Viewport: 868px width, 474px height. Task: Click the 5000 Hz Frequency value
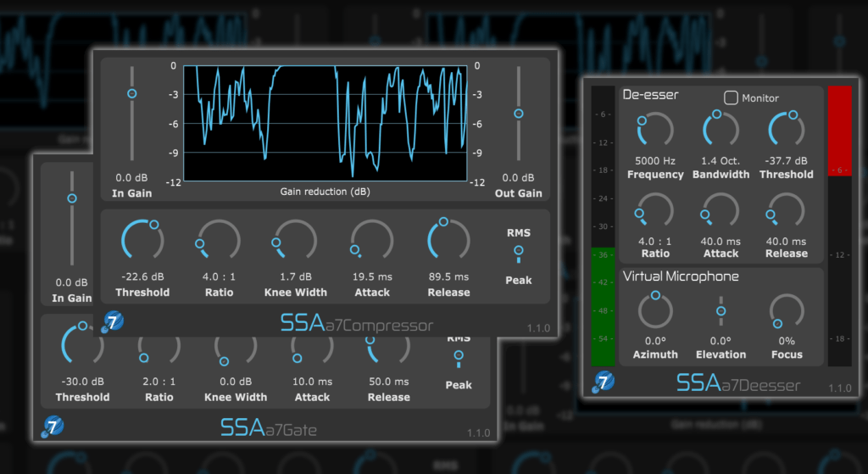pos(655,161)
